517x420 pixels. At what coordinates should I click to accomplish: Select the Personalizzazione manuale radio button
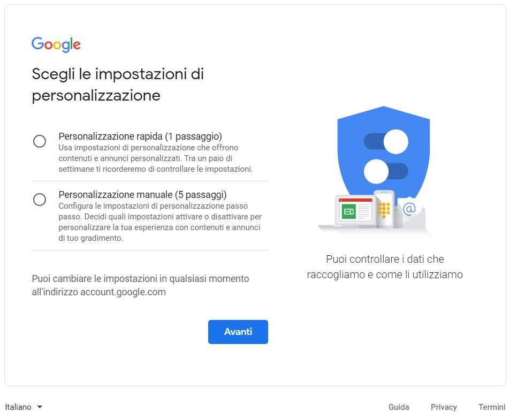(39, 199)
